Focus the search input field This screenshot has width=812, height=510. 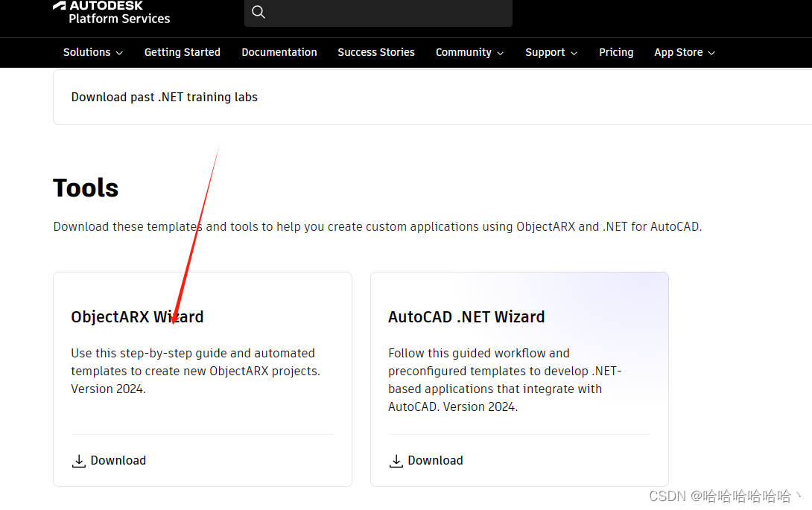(x=378, y=13)
